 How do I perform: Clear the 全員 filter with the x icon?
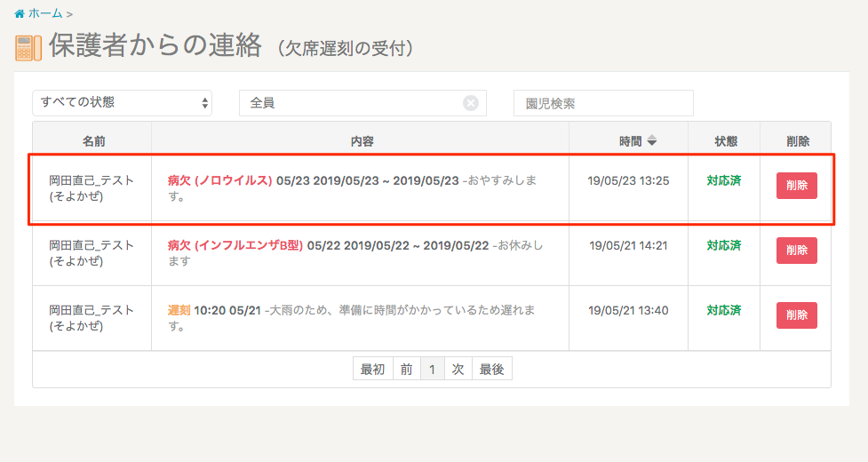coord(471,103)
